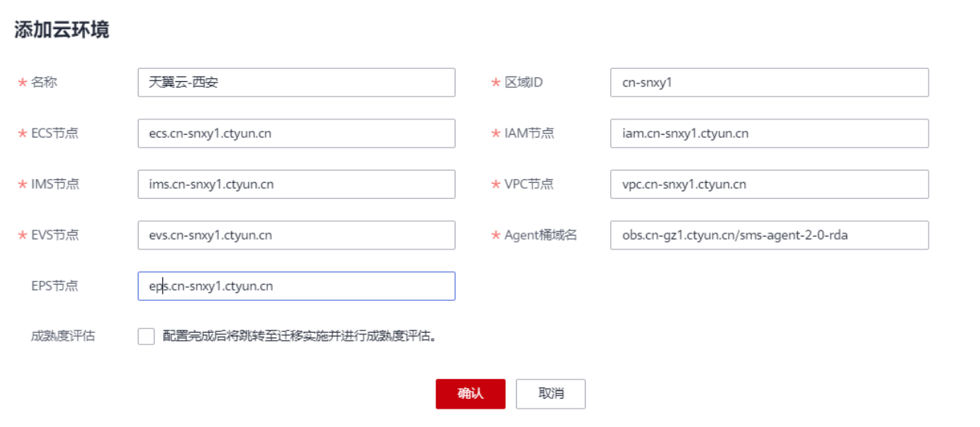The width and height of the screenshot is (980, 427).
Task: Click the 名称 input field
Action: 296,83
